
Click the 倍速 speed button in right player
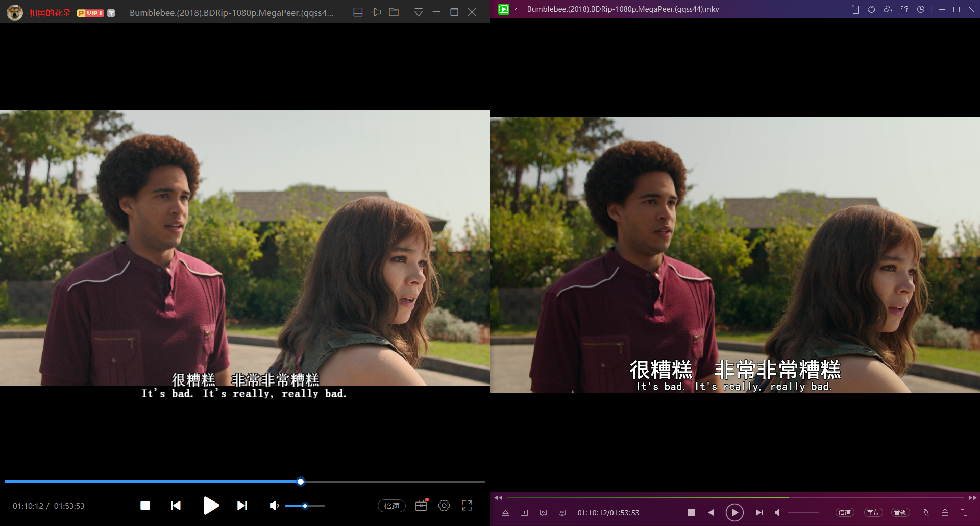[845, 512]
